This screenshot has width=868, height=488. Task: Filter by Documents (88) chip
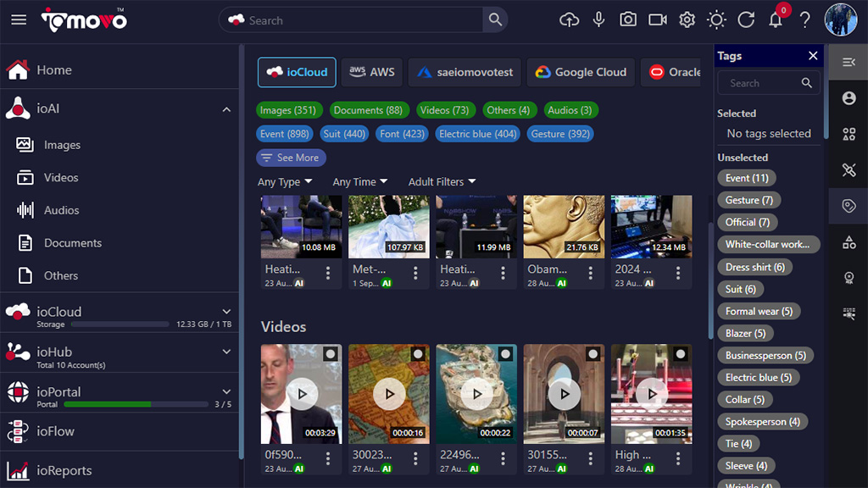(368, 110)
